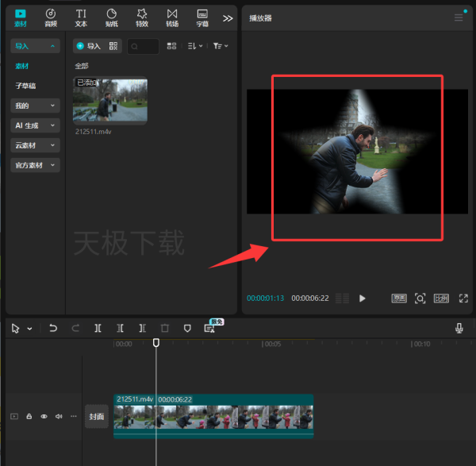Viewport: 476px width, 466px height.
Task: Click the fullscreen player icon
Action: 463,298
